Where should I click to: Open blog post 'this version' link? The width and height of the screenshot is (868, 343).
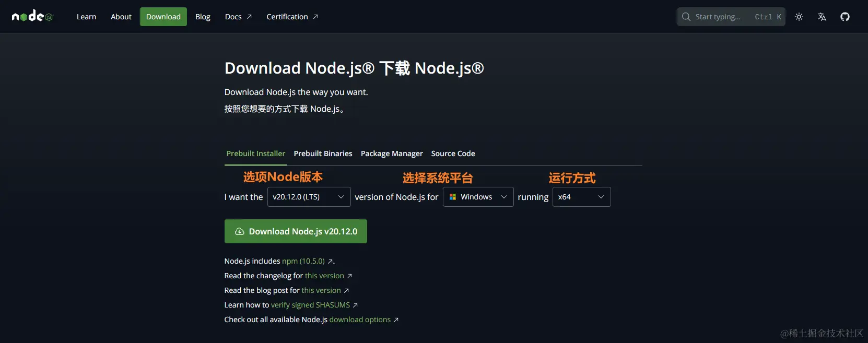tap(321, 290)
